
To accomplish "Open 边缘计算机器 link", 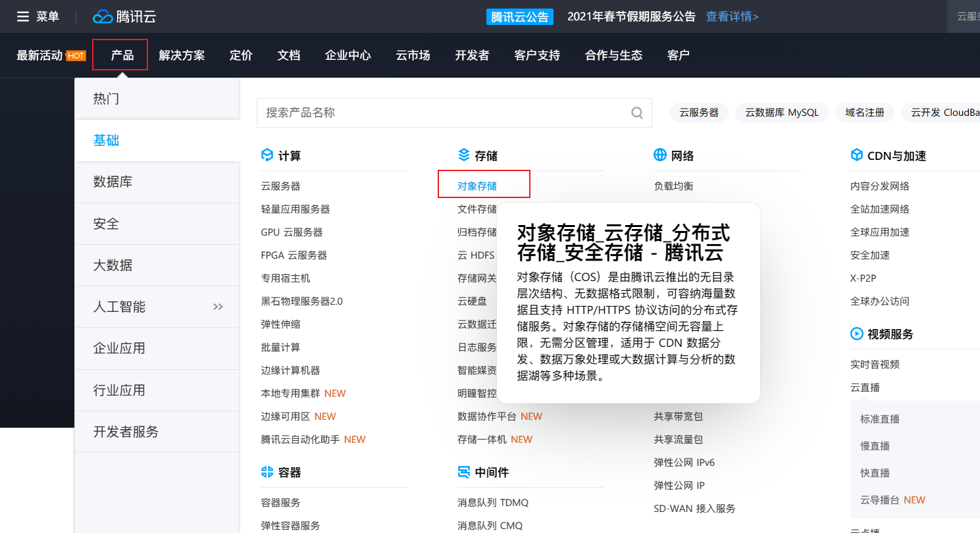I will [290, 370].
